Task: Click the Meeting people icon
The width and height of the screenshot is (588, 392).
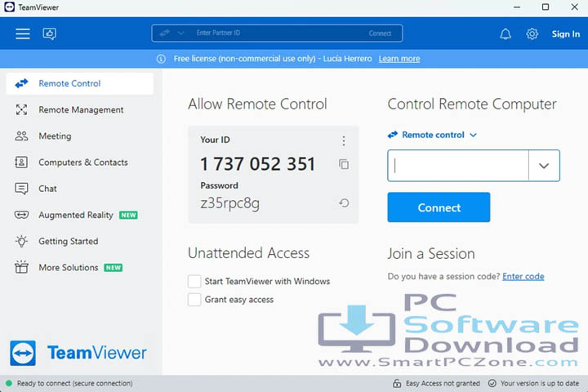Action: pos(21,136)
